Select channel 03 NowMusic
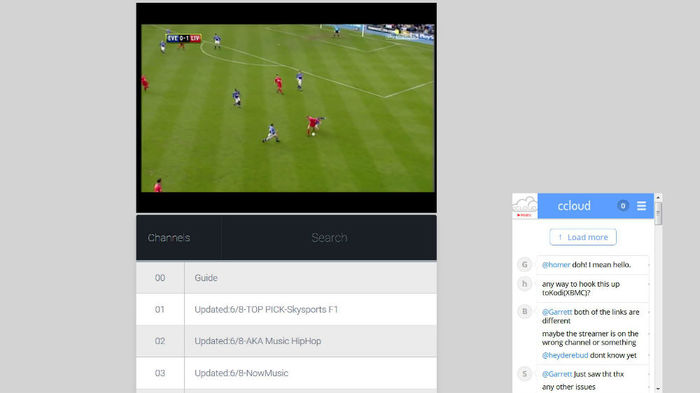The width and height of the screenshot is (700, 393). click(287, 373)
